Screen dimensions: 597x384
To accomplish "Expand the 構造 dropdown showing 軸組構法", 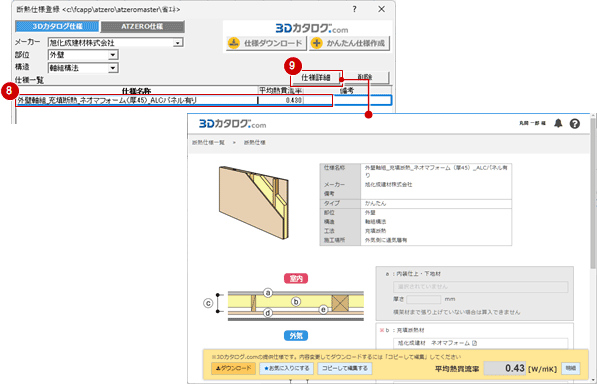I will pos(113,68).
